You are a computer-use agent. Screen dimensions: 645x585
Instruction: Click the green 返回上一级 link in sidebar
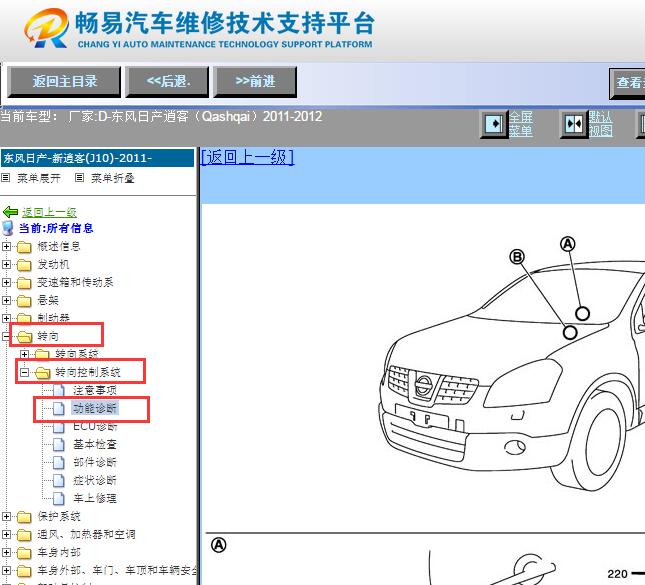coord(49,212)
